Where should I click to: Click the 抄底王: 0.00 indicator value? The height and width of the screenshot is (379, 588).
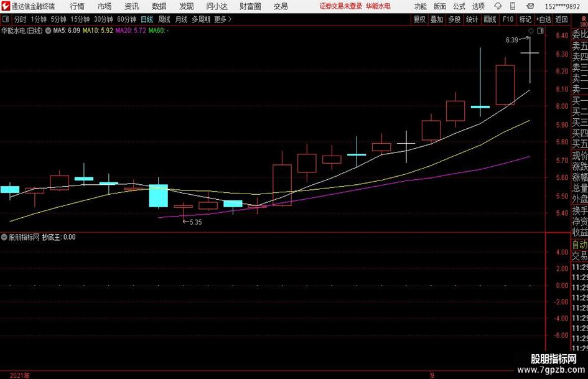point(58,237)
